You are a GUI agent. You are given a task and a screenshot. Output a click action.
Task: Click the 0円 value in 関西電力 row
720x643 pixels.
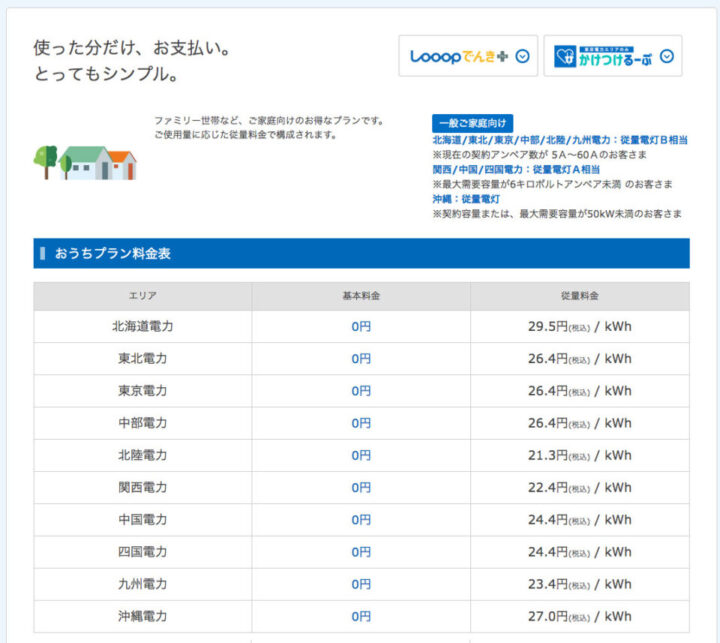361,487
